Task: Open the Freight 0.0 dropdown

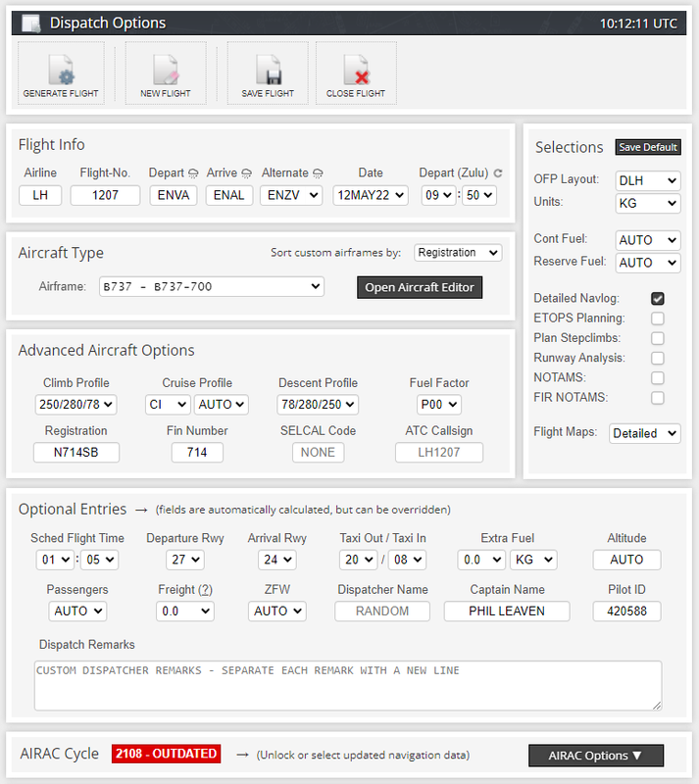Action: point(185,611)
